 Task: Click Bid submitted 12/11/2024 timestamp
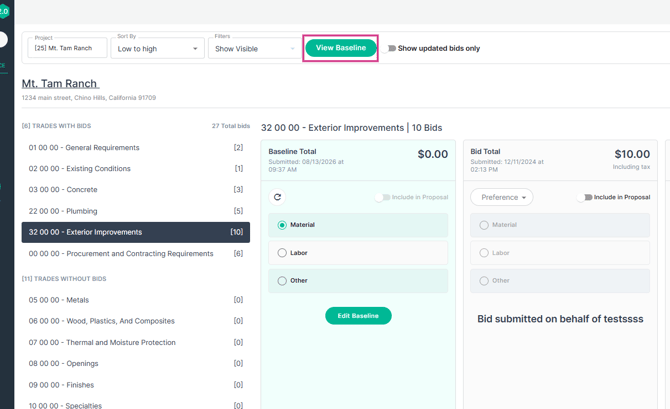[507, 166]
